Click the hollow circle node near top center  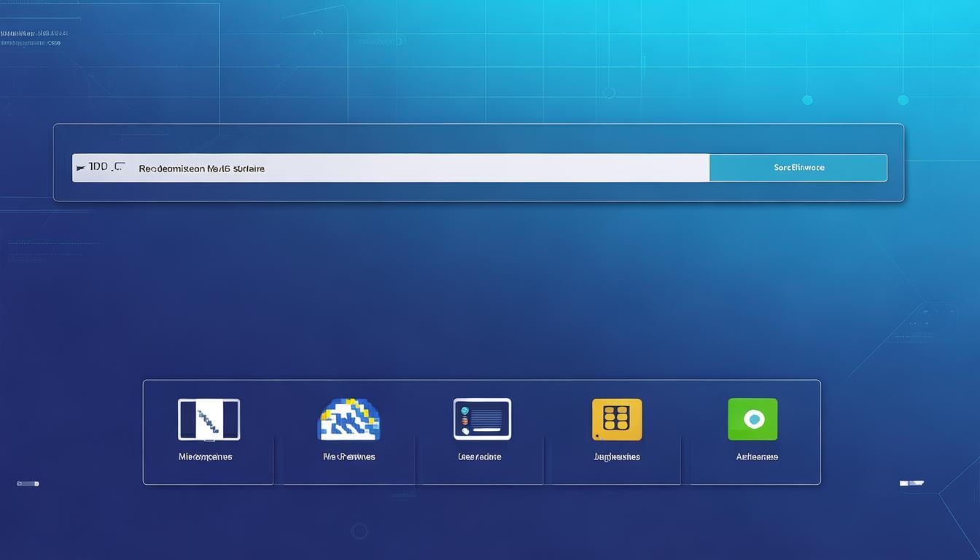click(609, 93)
